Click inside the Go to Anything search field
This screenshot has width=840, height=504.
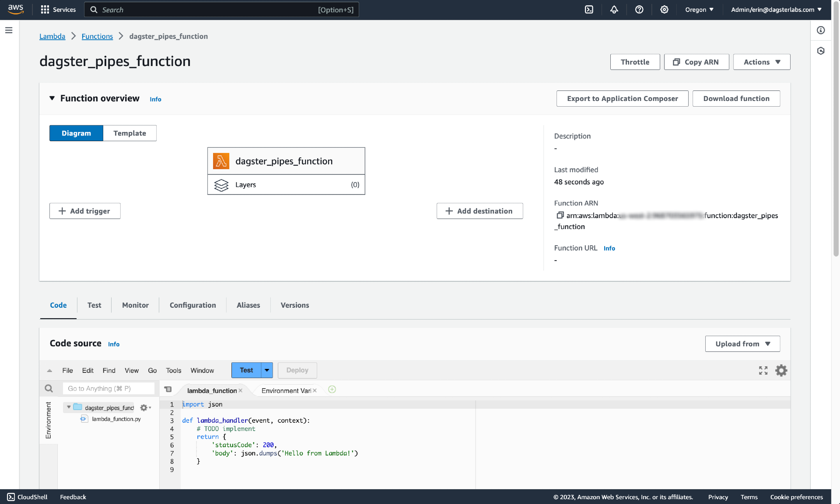108,388
